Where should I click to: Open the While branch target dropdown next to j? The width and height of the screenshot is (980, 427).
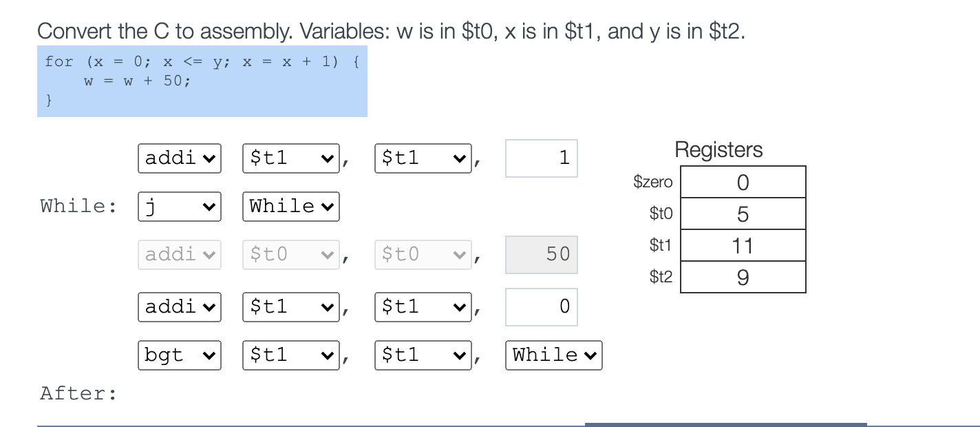point(290,206)
